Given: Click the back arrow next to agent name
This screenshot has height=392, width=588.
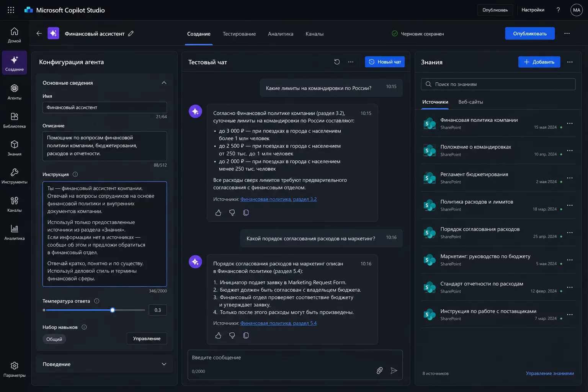Looking at the screenshot, I should (x=39, y=33).
